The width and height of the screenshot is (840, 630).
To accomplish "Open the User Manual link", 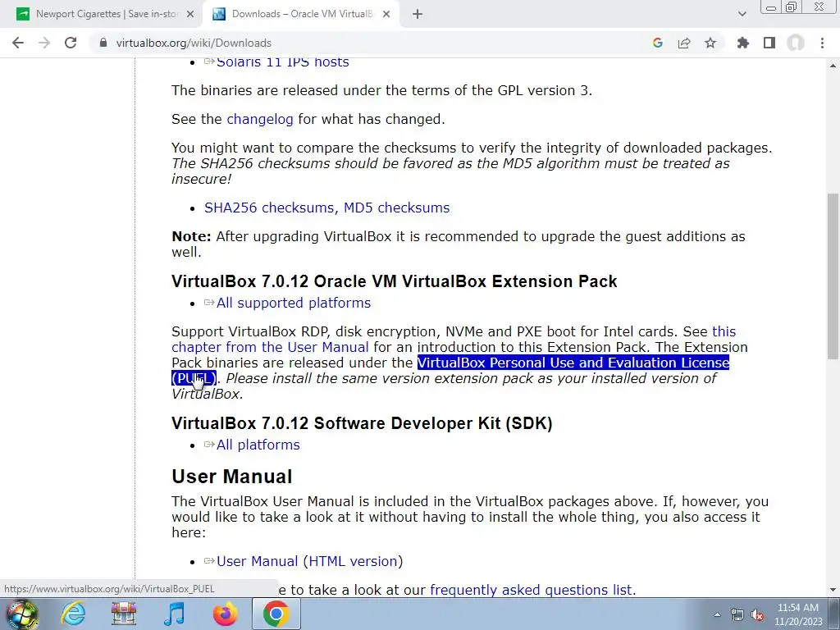I will (x=257, y=561).
